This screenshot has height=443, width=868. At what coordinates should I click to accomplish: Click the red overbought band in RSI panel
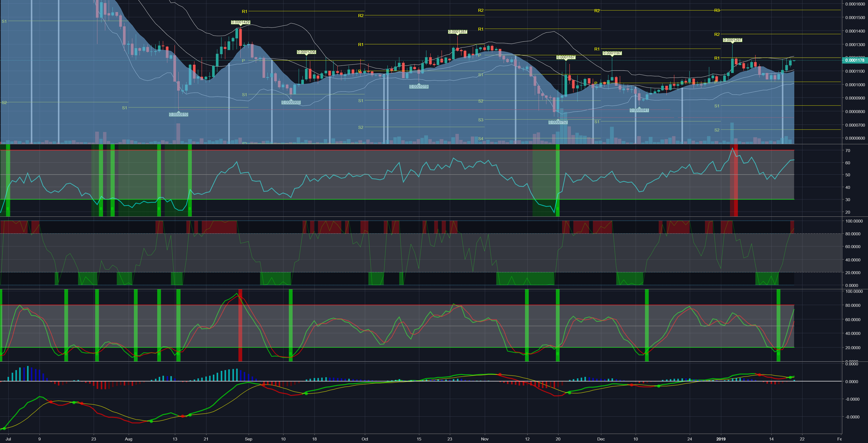(734, 180)
